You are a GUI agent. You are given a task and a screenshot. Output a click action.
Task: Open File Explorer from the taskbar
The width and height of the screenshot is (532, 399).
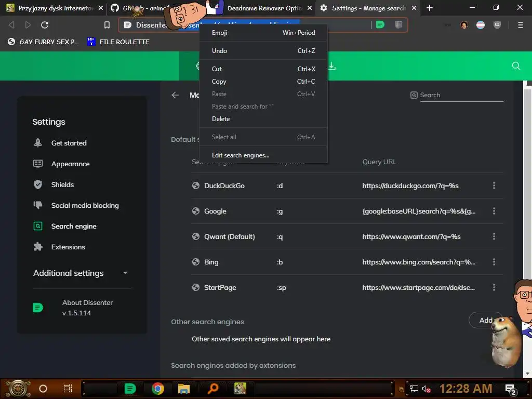184,389
